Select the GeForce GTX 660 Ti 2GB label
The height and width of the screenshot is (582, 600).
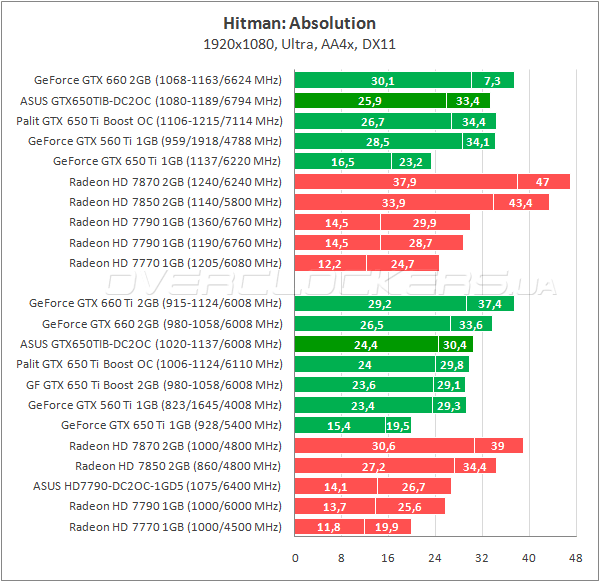coord(156,302)
